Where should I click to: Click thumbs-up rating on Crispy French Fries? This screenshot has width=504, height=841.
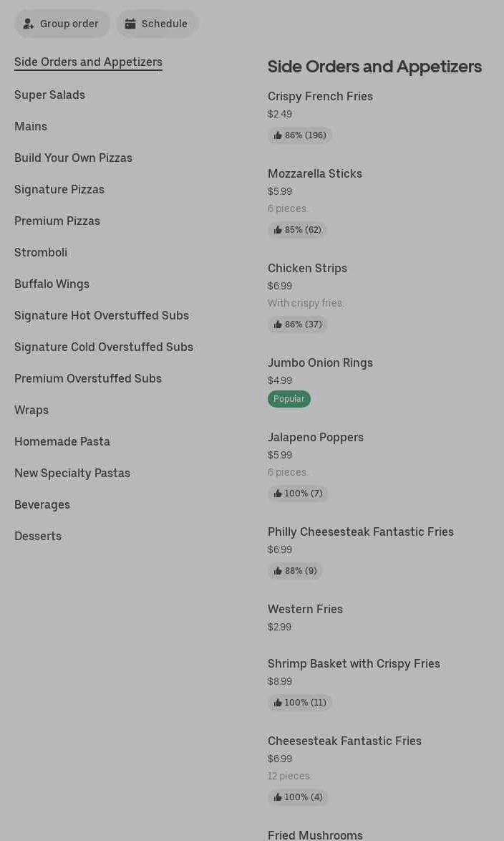pyautogui.click(x=299, y=135)
